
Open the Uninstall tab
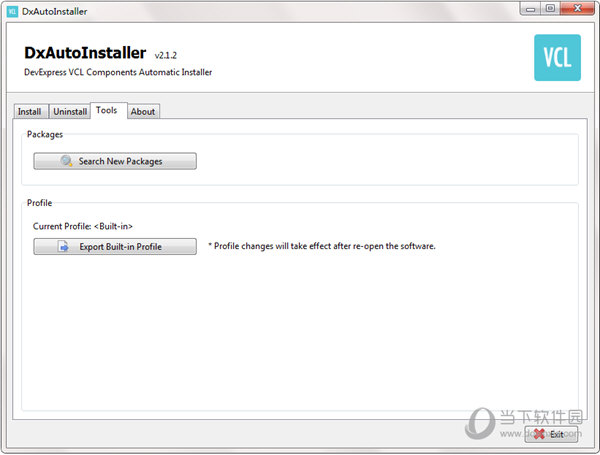tap(70, 112)
